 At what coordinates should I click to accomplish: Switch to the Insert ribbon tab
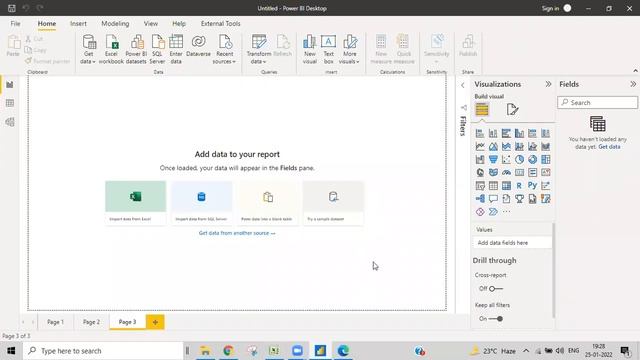(x=78, y=24)
